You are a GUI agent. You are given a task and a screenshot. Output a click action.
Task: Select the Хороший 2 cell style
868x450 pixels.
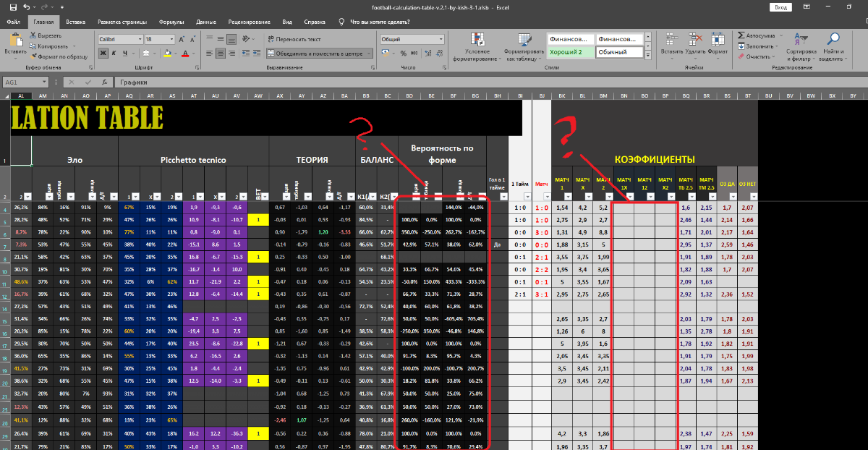[571, 52]
